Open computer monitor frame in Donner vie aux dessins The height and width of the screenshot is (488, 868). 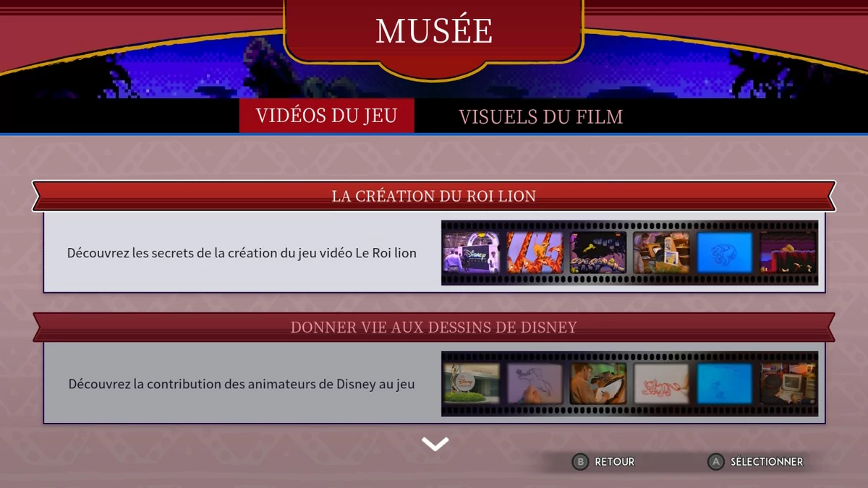pos(788,383)
